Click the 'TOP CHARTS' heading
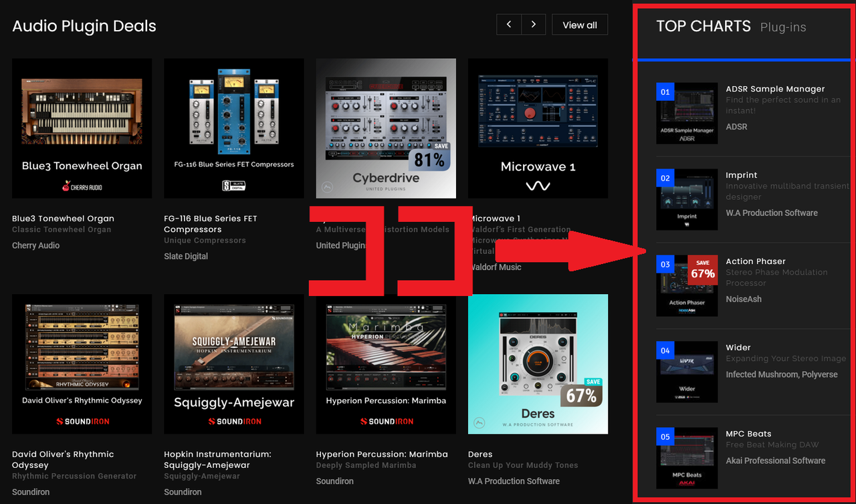This screenshot has height=504, width=856. tap(704, 26)
